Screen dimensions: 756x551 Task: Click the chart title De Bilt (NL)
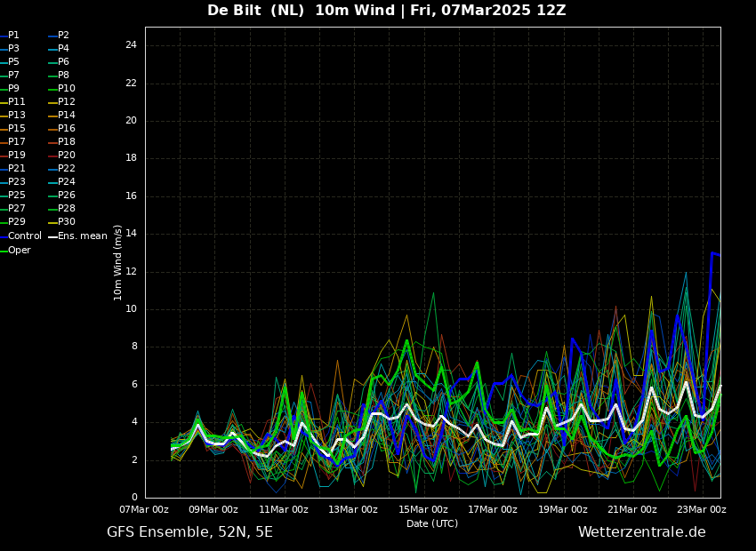click(x=255, y=10)
